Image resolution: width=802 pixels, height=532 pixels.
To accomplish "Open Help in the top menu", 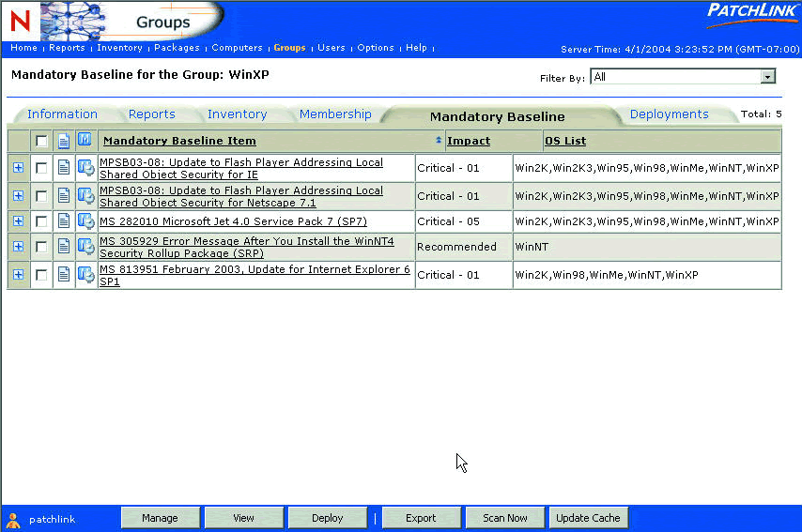I will [x=416, y=48].
